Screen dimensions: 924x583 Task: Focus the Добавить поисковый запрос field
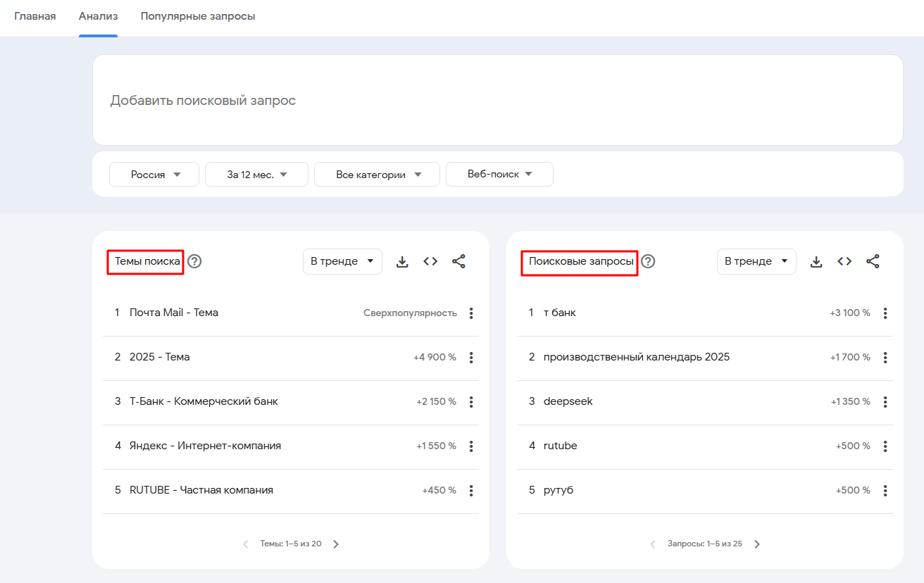click(497, 100)
